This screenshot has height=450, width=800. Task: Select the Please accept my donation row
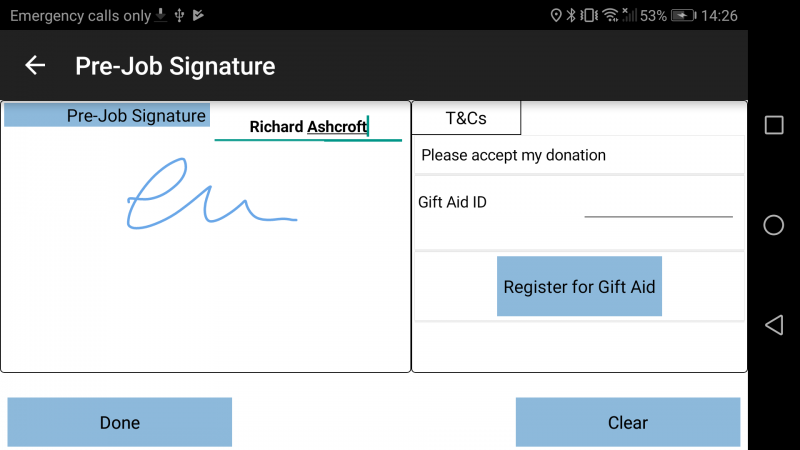579,155
